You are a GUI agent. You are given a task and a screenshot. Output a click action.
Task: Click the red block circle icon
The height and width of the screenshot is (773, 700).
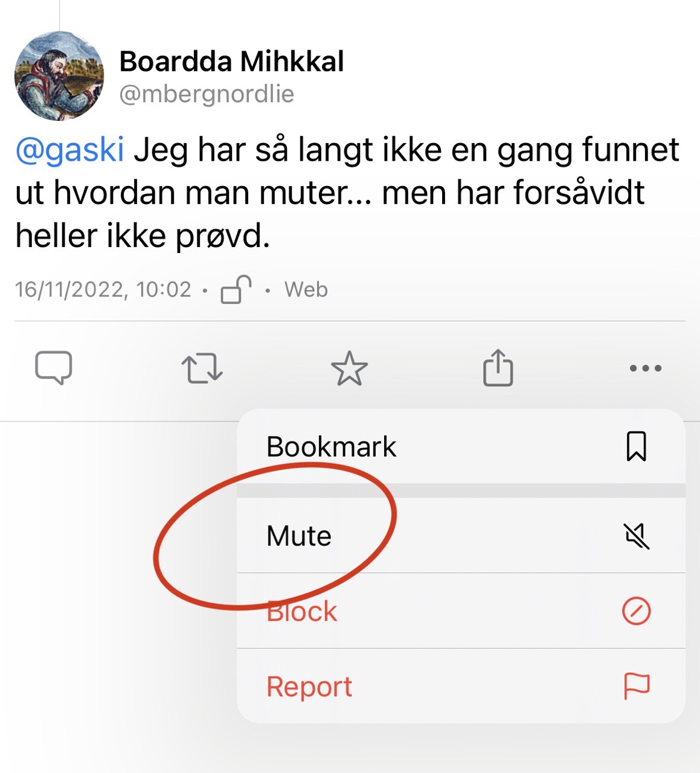(x=637, y=611)
